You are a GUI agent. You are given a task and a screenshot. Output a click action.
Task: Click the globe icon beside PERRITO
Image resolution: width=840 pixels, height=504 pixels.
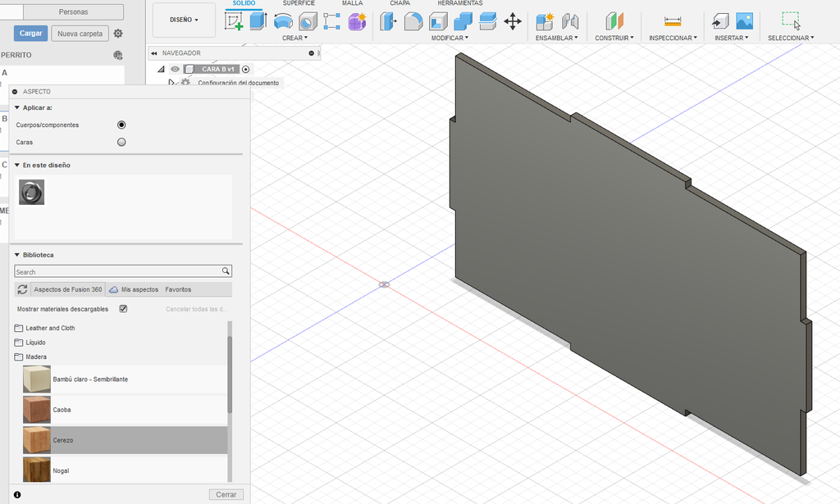pyautogui.click(x=118, y=55)
